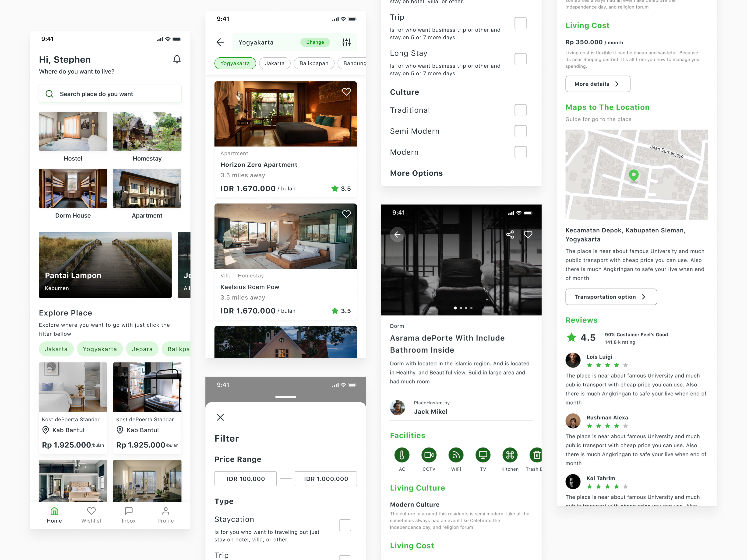Go back from Yogyakarta results
Screen dimensions: 747x560
pos(220,42)
